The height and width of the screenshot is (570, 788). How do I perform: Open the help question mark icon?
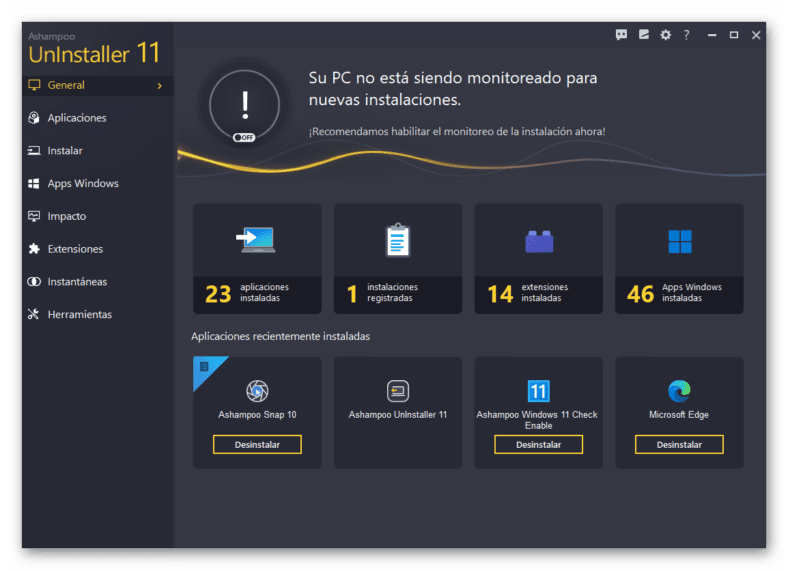coord(686,35)
